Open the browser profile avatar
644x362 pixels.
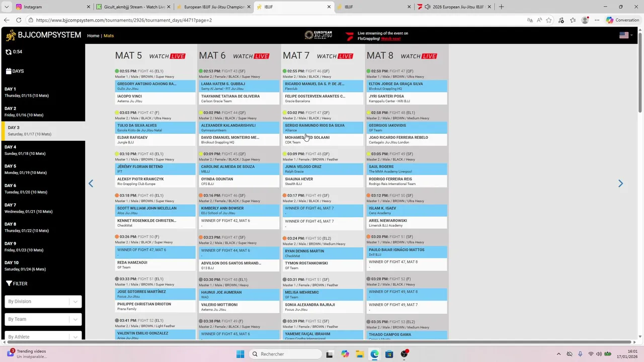pyautogui.click(x=585, y=20)
